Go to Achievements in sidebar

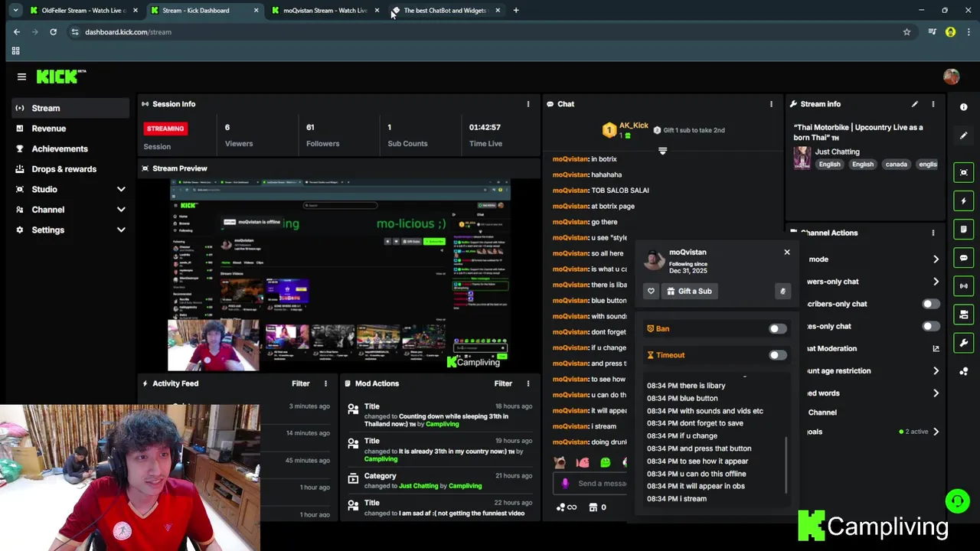(x=70, y=148)
